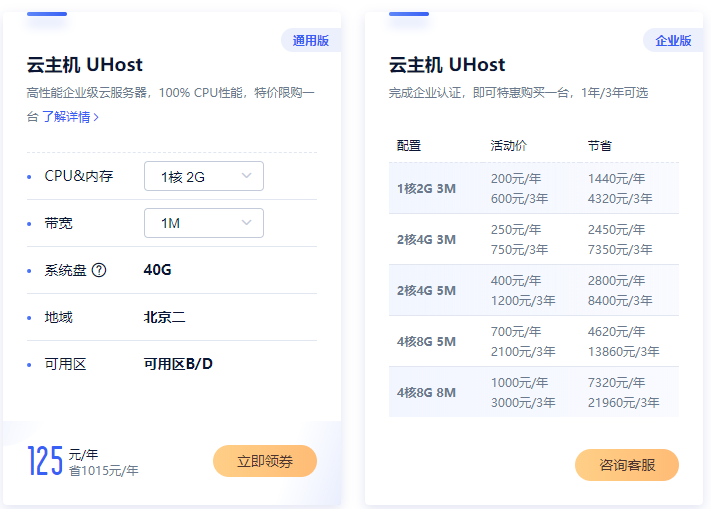This screenshot has width=711, height=509.
Task: Click the 省1015元/年 savings text
Action: (104, 471)
